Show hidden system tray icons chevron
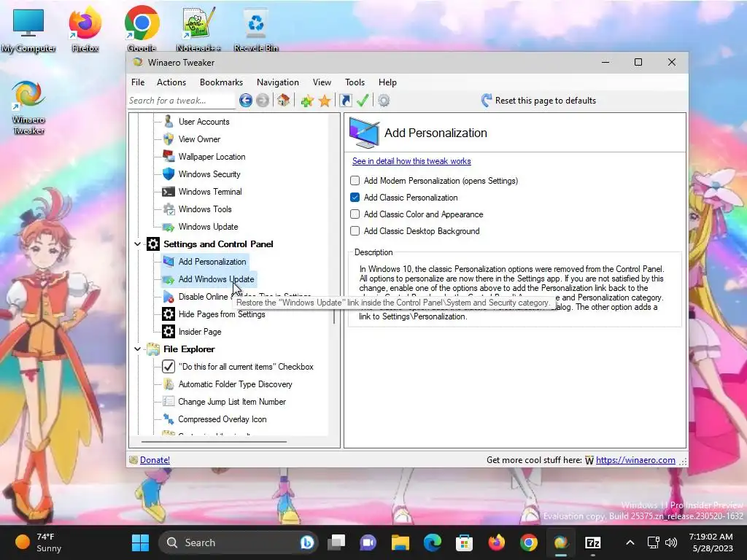This screenshot has width=747, height=560. click(630, 542)
